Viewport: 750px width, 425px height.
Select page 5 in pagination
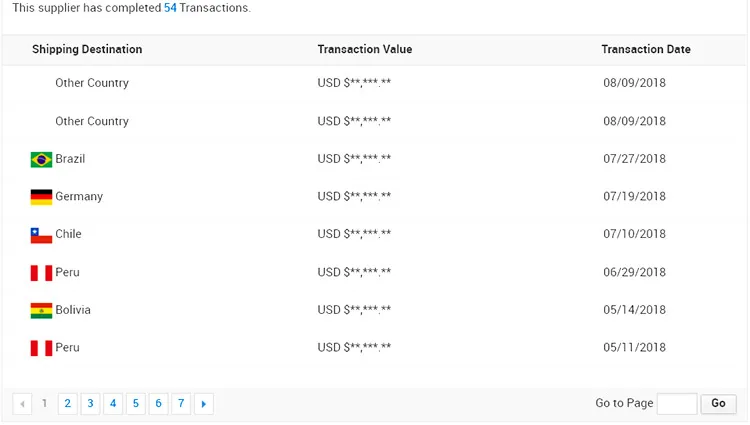tap(136, 404)
